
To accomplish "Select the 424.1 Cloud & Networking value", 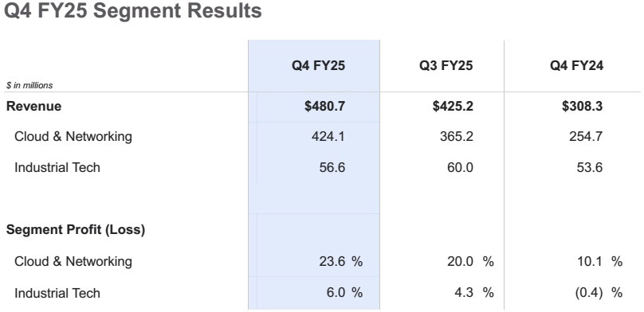I will pyautogui.click(x=328, y=136).
